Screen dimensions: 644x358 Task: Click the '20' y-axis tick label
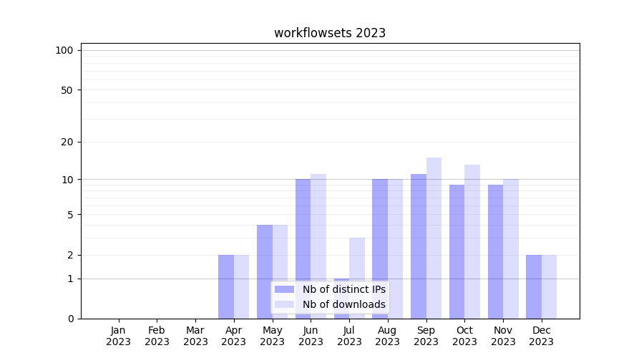click(67, 142)
